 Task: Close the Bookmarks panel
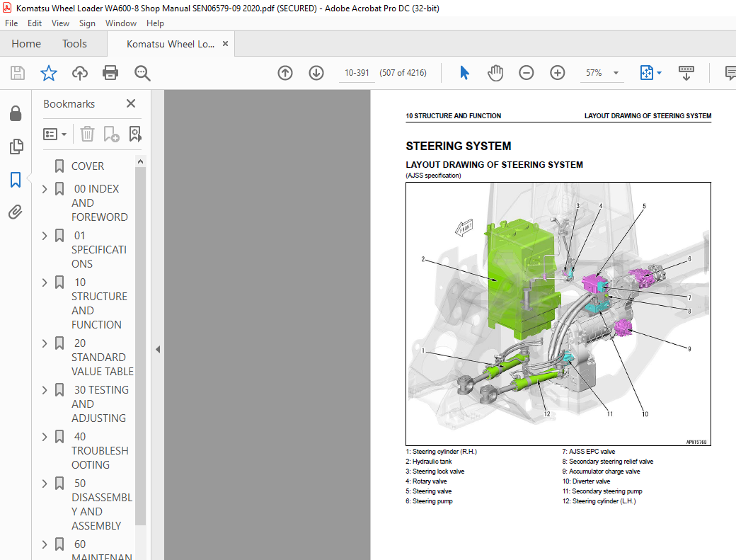131,104
